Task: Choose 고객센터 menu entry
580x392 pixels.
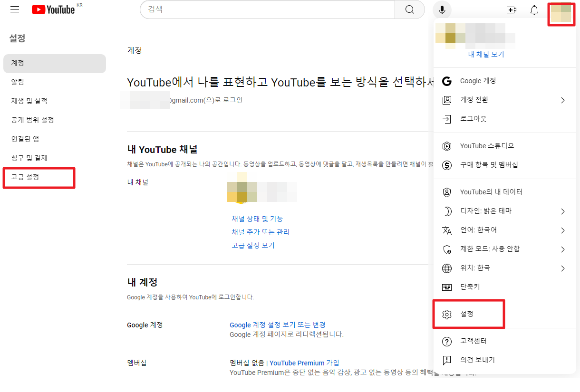Action: click(x=505, y=341)
